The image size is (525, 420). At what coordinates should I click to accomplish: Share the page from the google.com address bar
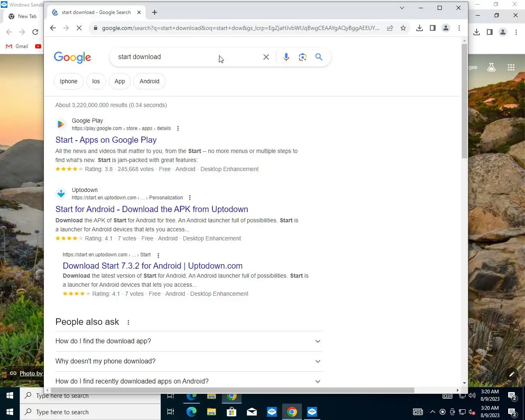(390, 28)
